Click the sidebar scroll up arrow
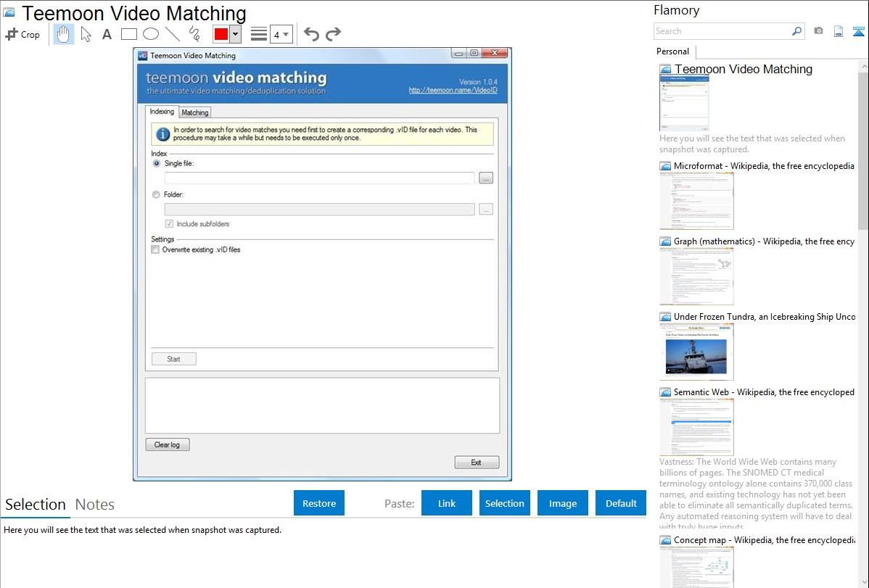The height and width of the screenshot is (588, 869). 863,66
